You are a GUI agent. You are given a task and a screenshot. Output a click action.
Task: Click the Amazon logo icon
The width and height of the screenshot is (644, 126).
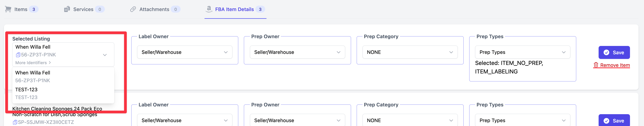[209, 9]
